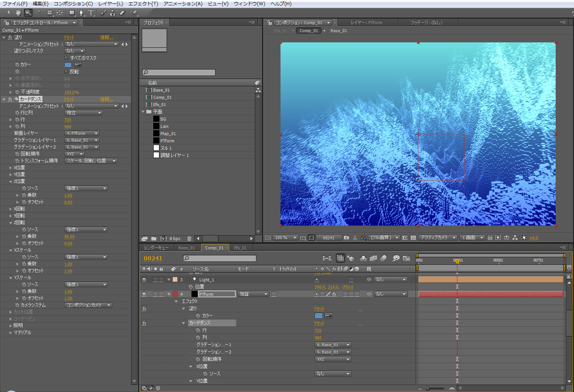Select the Horizontal Type tool

(91, 13)
